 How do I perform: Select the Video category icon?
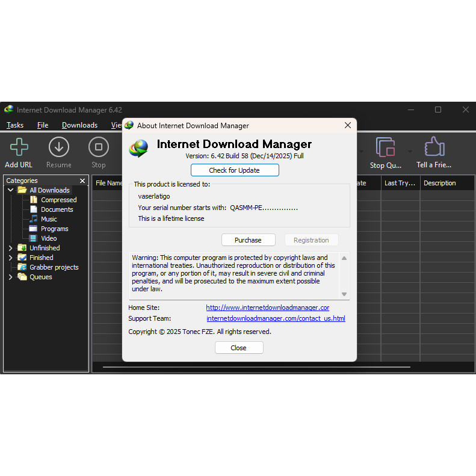33,238
